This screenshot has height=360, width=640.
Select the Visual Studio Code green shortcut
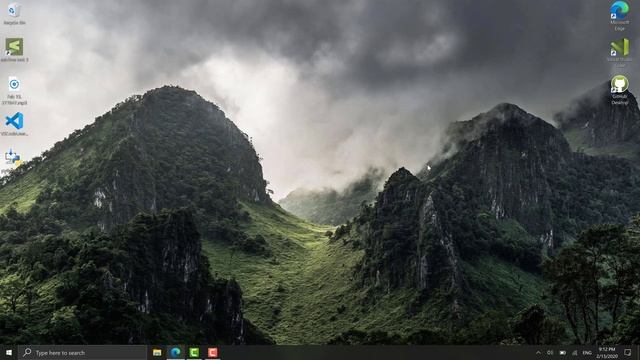(620, 52)
